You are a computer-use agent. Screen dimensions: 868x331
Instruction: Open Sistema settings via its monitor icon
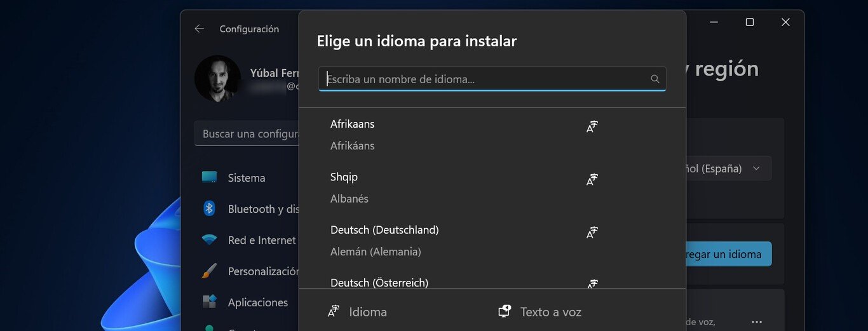pos(209,177)
